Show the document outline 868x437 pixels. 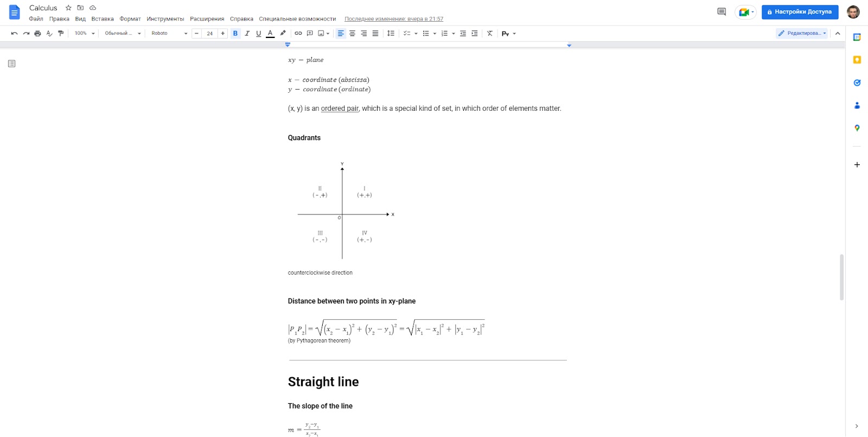(12, 64)
